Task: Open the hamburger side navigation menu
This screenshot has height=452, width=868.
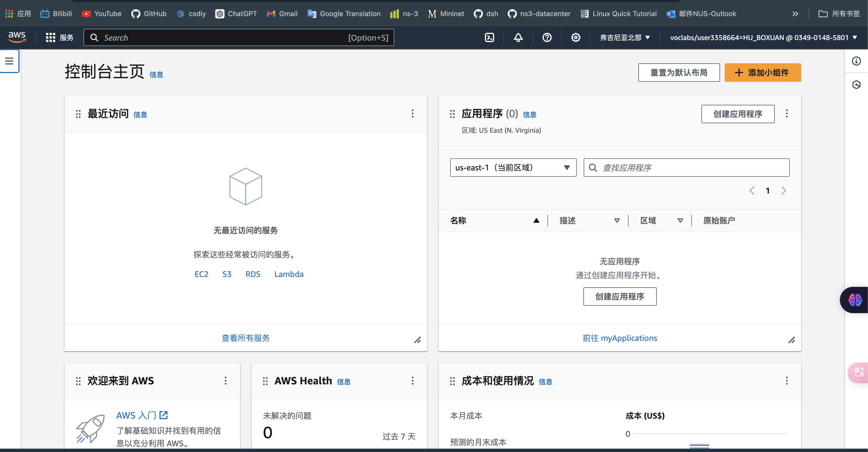Action: tap(9, 61)
